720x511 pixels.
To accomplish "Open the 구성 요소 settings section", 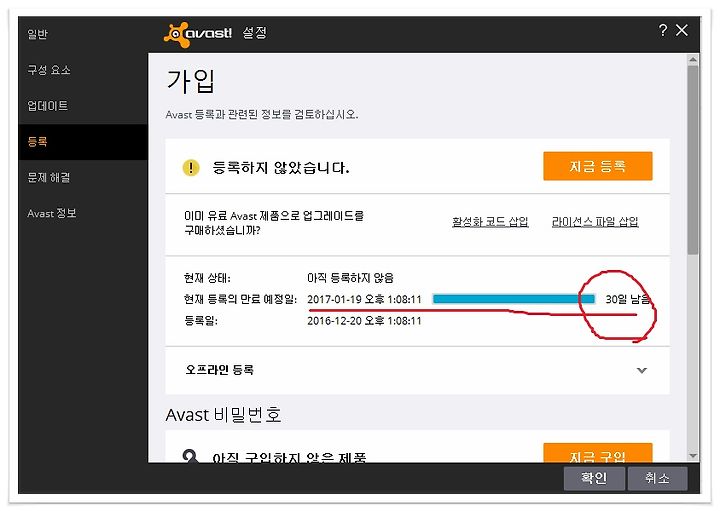I will coord(49,70).
